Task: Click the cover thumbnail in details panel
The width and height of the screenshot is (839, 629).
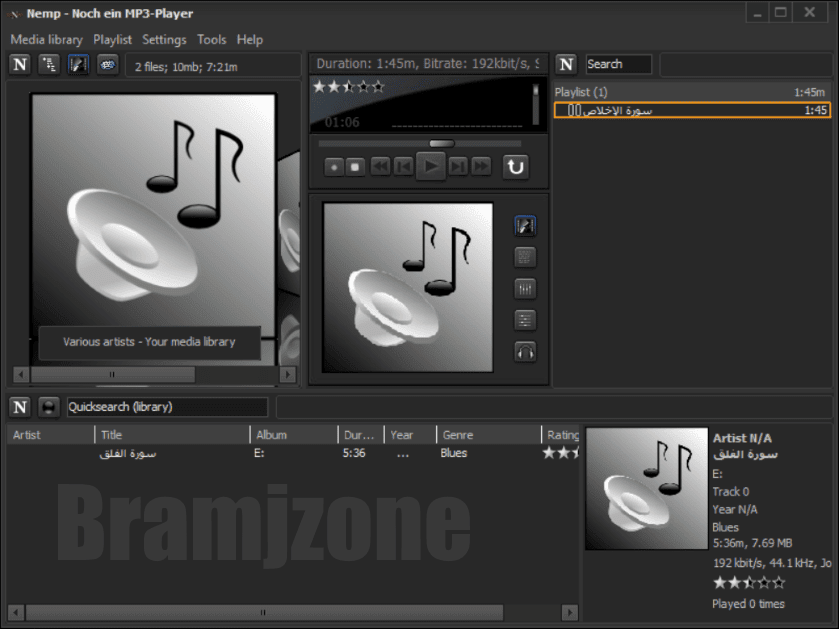Action: 646,488
